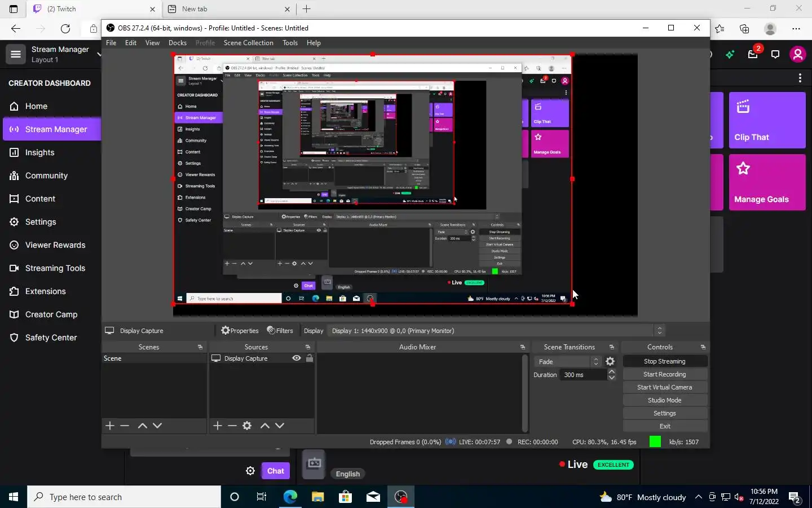The image size is (812, 508).
Task: Open the Display monitor dropdown
Action: 496,331
